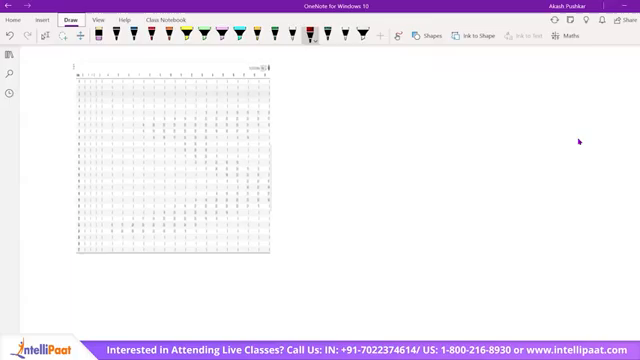
Task: Add a new pen with plus icon
Action: (x=380, y=36)
